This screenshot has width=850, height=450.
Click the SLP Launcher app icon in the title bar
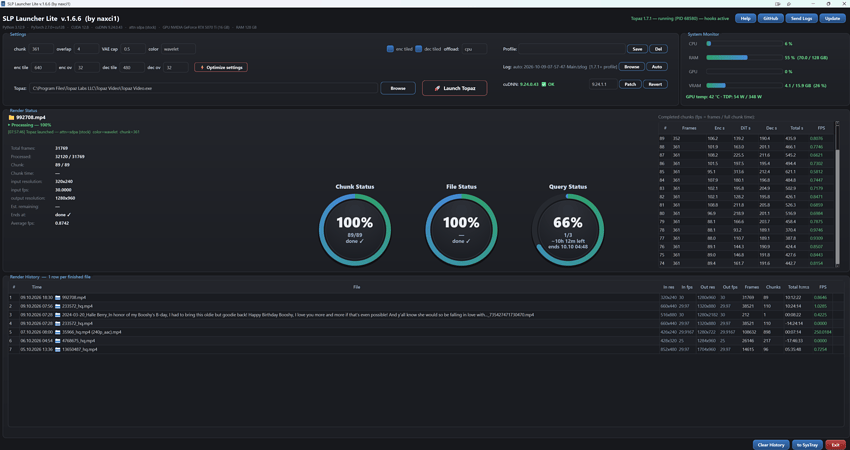coord(3,3)
